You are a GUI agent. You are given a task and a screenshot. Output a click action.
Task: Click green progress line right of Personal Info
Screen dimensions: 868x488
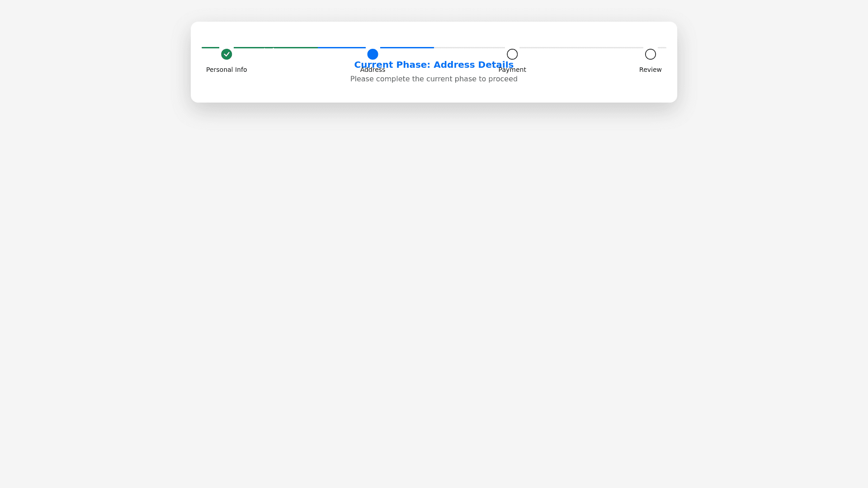tap(276, 47)
